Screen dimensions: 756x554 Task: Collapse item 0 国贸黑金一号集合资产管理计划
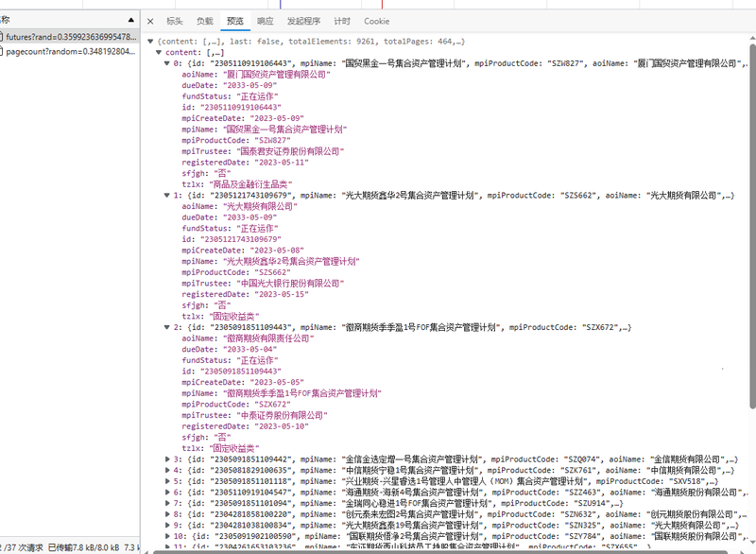coord(167,63)
